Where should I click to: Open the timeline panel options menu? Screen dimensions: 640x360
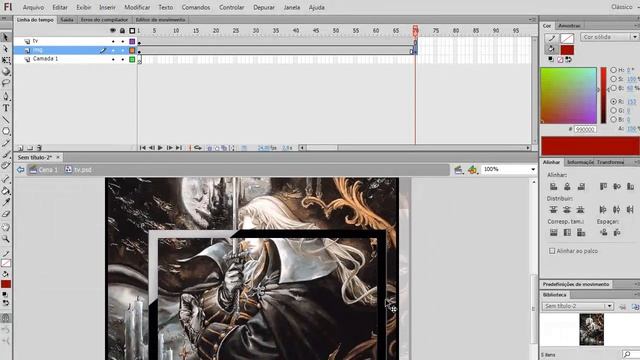532,20
